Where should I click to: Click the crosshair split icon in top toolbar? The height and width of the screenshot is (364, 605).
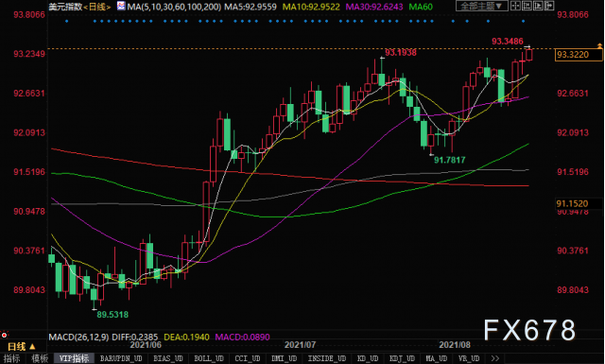click(x=515, y=6)
